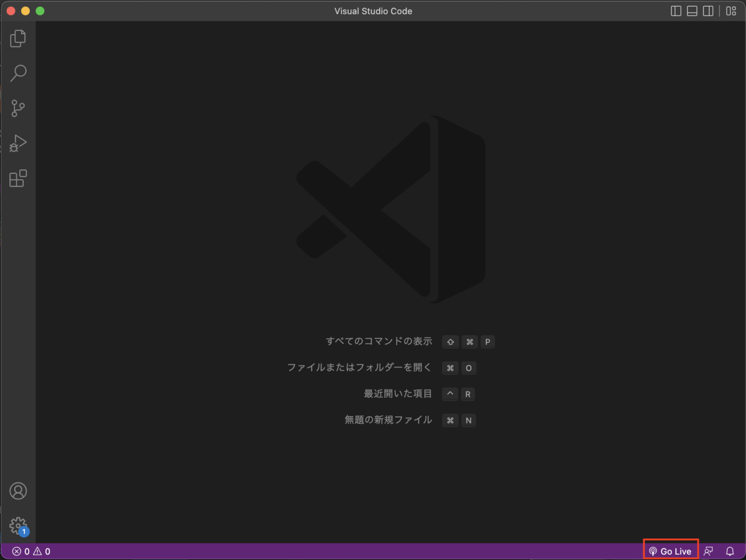Viewport: 746px width, 560px height.
Task: Click the P key hint for show commands
Action: [x=488, y=342]
